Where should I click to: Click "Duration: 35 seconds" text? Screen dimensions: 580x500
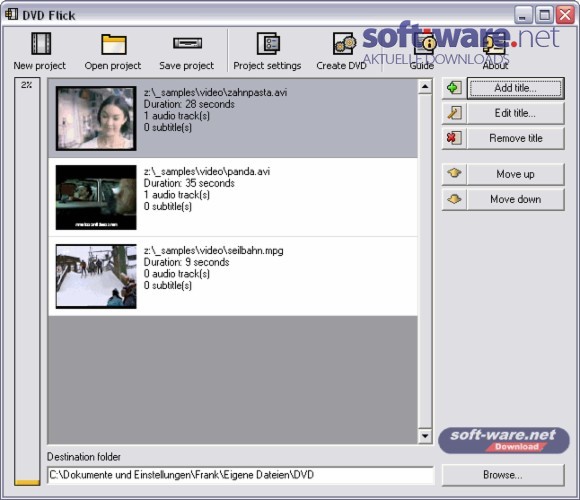[189, 183]
